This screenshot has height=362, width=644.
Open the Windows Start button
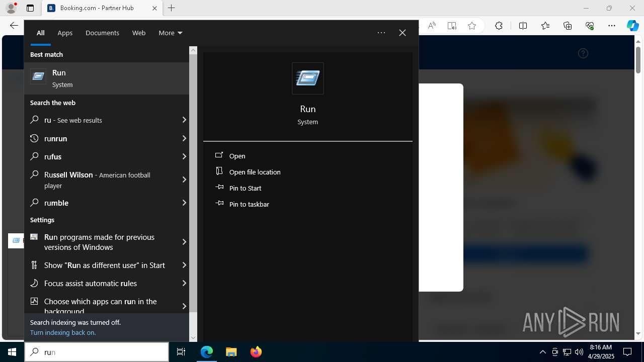(12, 352)
